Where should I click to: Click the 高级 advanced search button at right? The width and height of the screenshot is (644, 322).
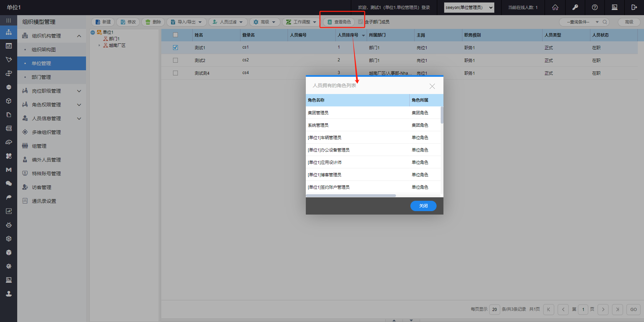pos(629,22)
